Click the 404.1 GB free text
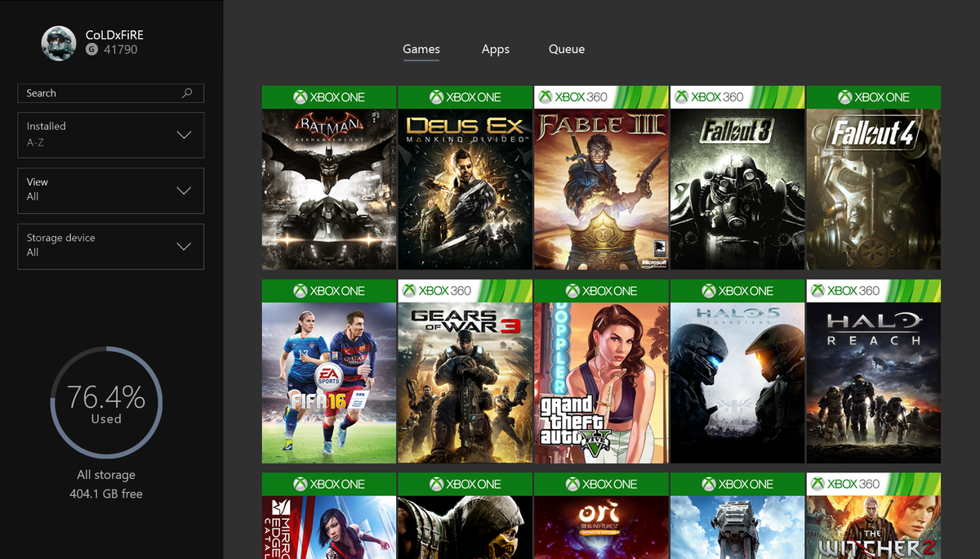The image size is (980, 559). 106,494
